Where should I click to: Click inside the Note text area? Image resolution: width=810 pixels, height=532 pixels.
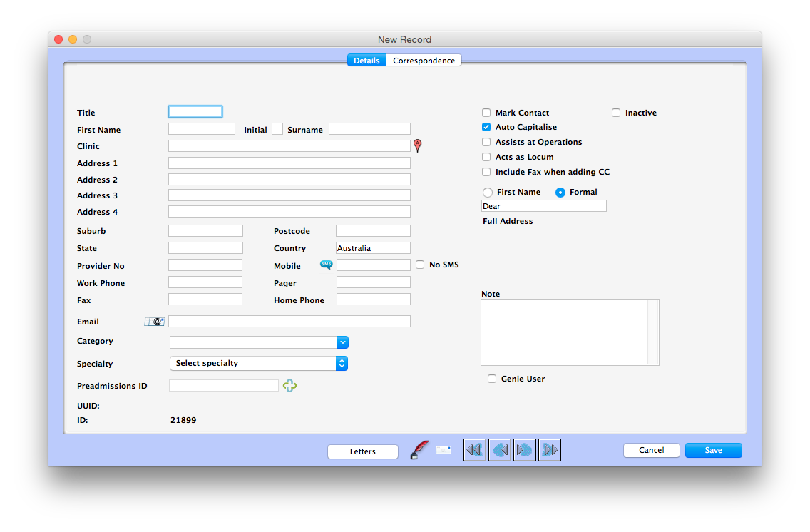[567, 332]
